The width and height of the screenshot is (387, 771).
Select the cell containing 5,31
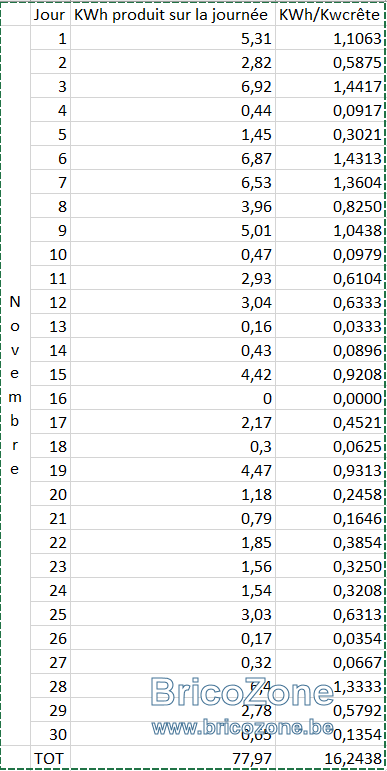pyautogui.click(x=172, y=38)
